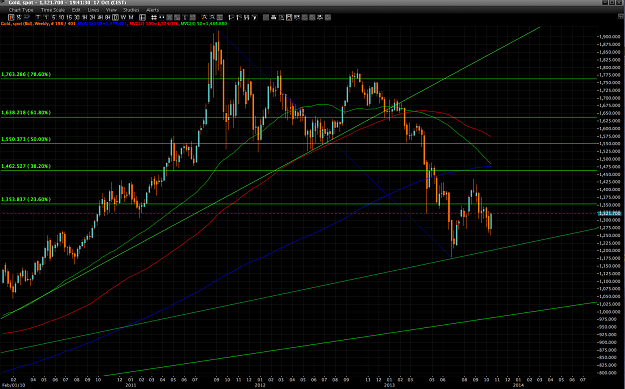Switch to the 10-minute time scale
This screenshot has width=625, height=389.
tap(61, 18)
